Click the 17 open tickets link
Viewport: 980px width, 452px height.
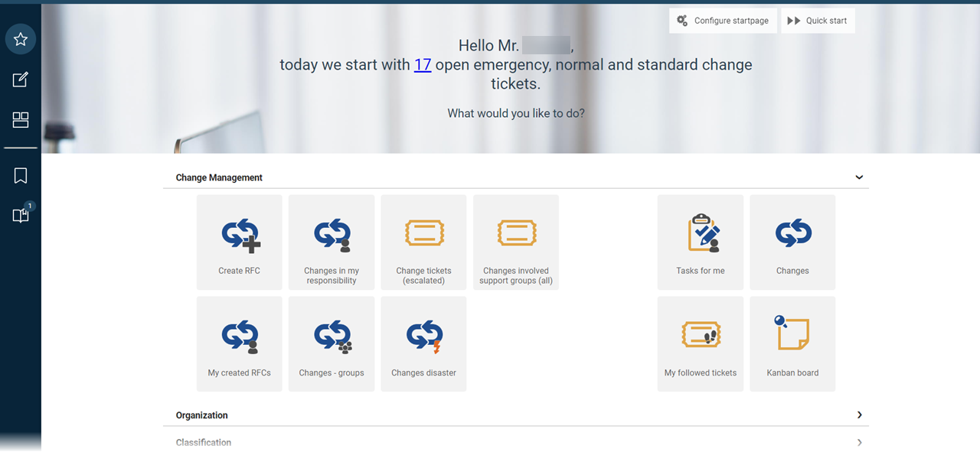click(422, 64)
